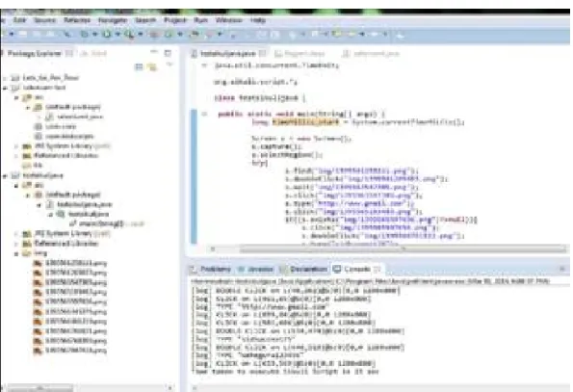
Task: Open the Help menu
Action: click(x=258, y=20)
